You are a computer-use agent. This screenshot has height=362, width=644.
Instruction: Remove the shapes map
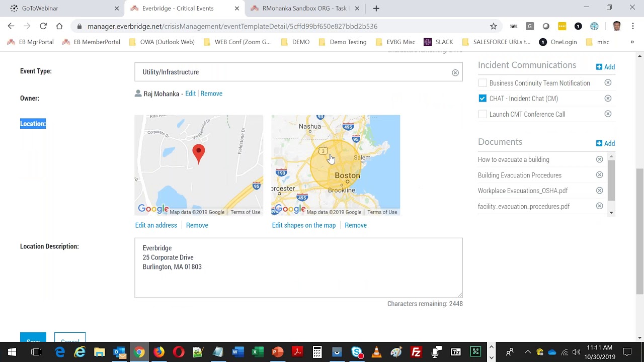(x=356, y=225)
